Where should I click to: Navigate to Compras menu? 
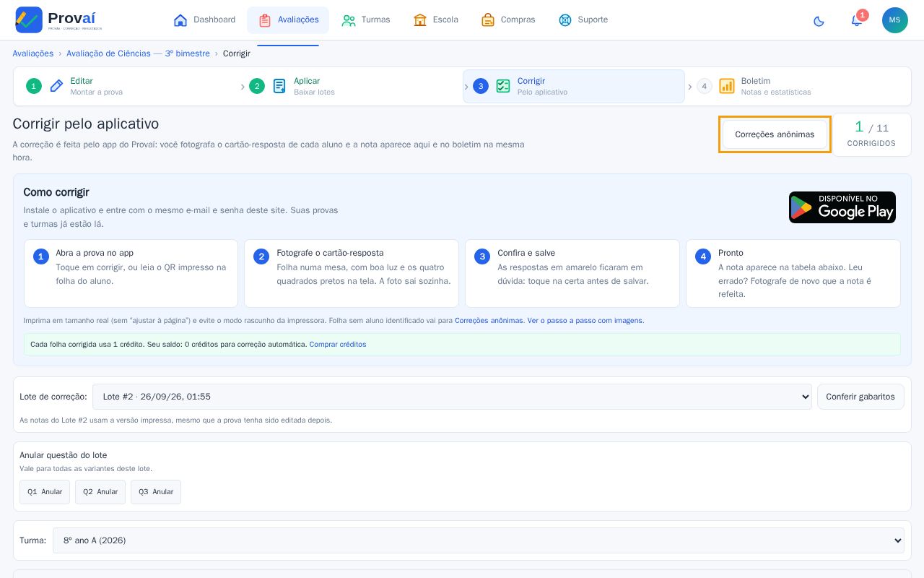tap(508, 20)
